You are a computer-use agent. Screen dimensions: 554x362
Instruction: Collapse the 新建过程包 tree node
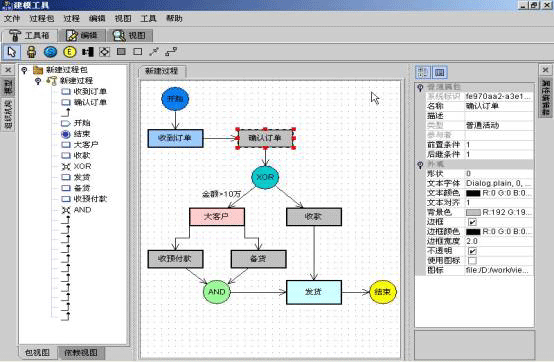[24, 70]
